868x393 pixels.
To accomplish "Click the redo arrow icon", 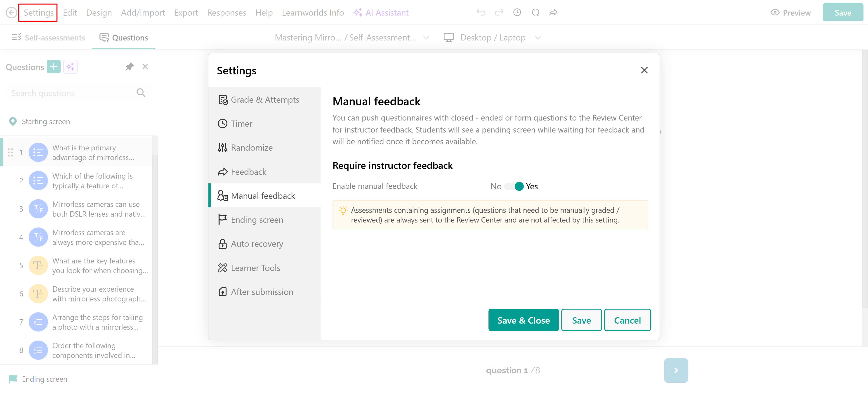I will [499, 12].
